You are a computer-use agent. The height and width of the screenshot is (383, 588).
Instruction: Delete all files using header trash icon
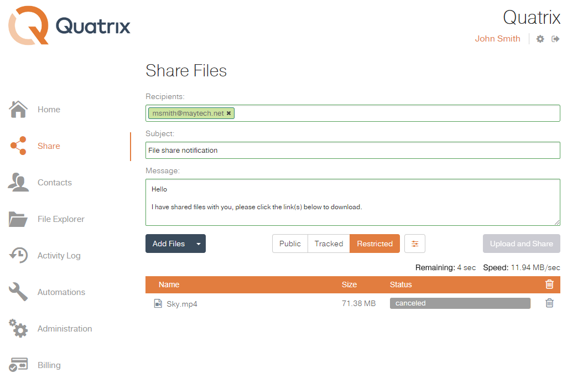coord(549,284)
